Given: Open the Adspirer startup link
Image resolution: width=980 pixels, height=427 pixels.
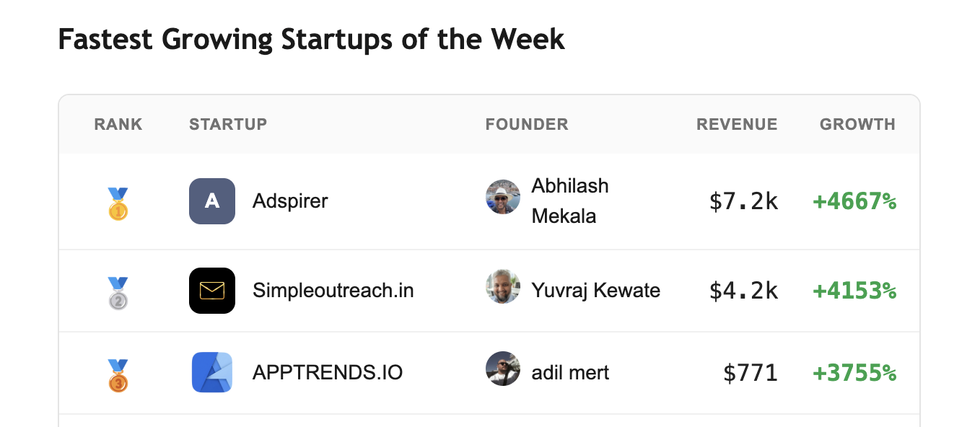Looking at the screenshot, I should tap(290, 201).
